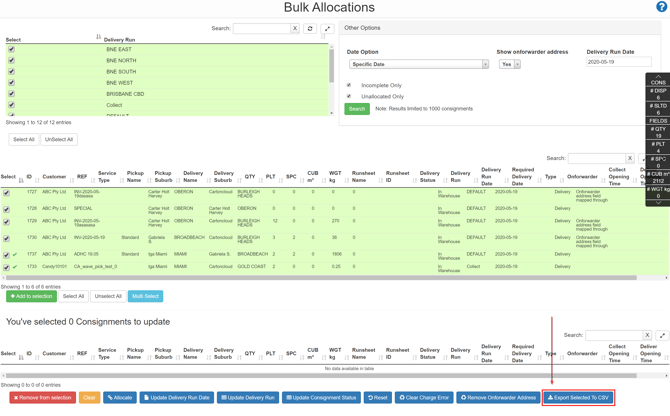Toggle consignment 1737 row checkbox
Screen dimensions: 670x416
[x=6, y=255]
